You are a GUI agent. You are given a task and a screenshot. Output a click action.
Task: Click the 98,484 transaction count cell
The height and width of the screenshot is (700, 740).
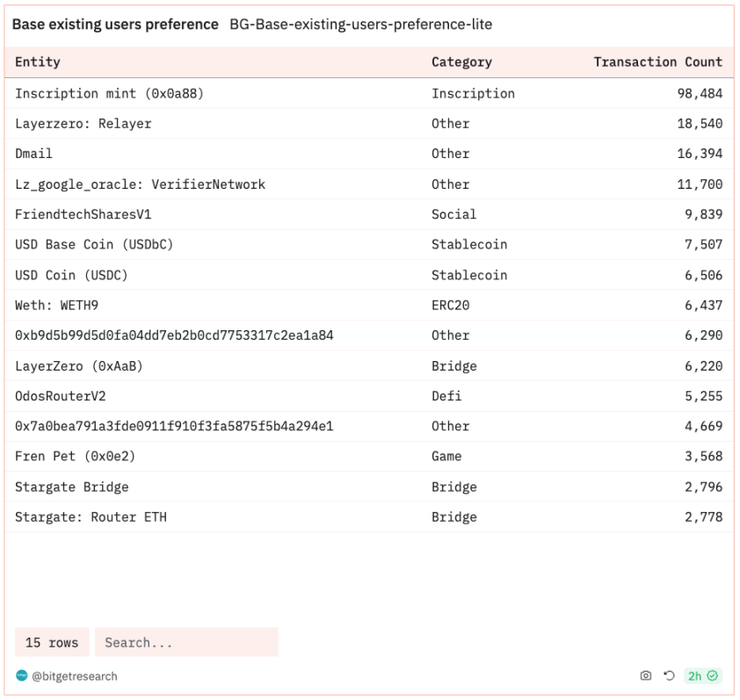(x=700, y=93)
